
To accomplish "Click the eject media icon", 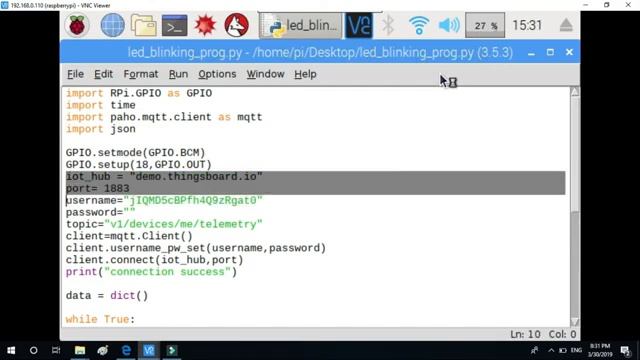I will coord(566,25).
